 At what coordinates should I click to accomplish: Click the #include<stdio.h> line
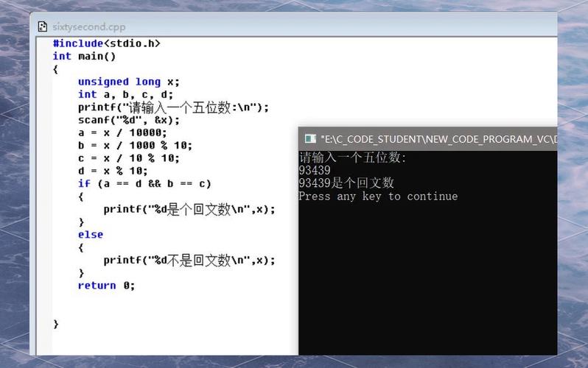[107, 43]
